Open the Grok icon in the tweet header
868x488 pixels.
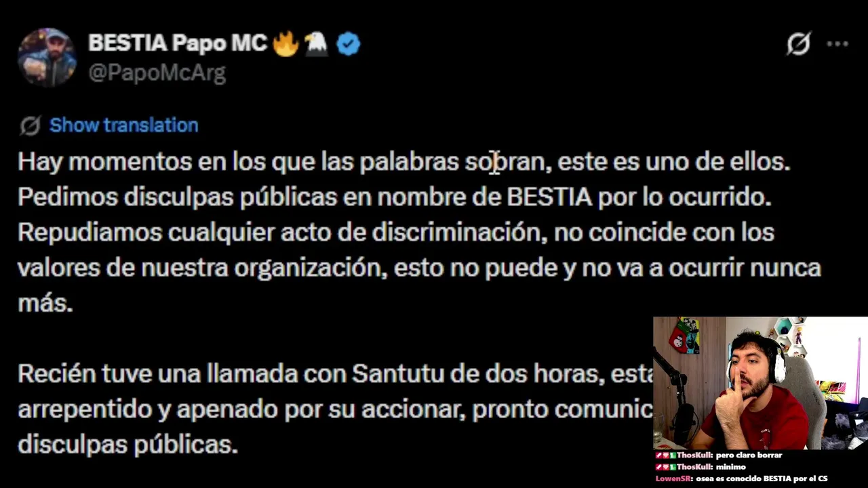(x=798, y=44)
